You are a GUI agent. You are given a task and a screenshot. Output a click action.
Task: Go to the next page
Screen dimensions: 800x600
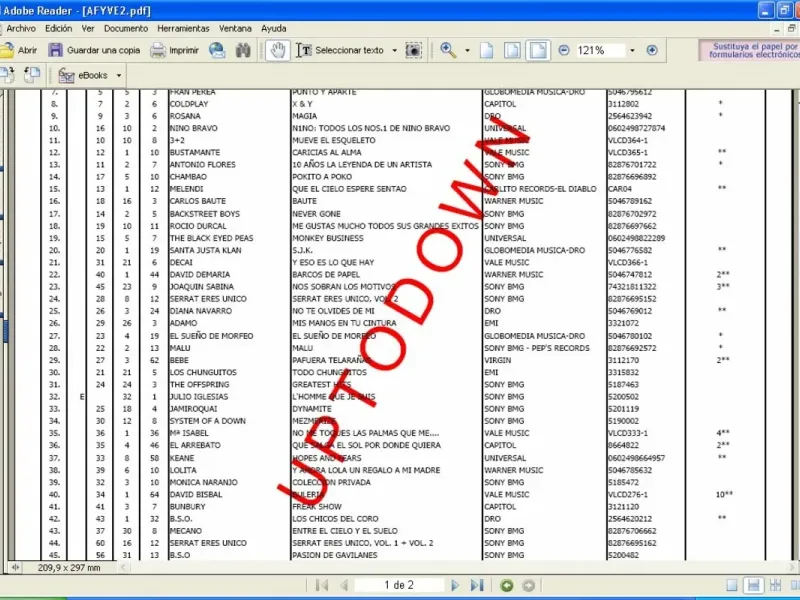455,585
